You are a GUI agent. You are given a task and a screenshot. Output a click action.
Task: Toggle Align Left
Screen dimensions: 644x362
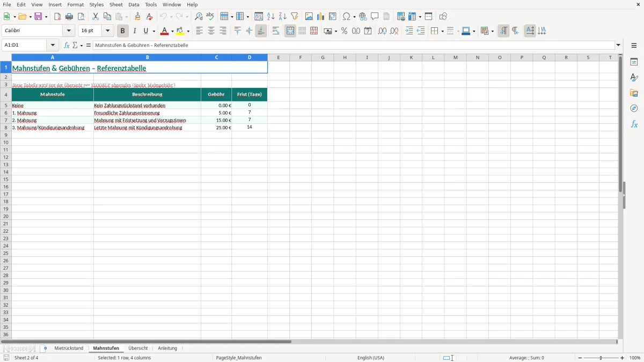pos(199,31)
